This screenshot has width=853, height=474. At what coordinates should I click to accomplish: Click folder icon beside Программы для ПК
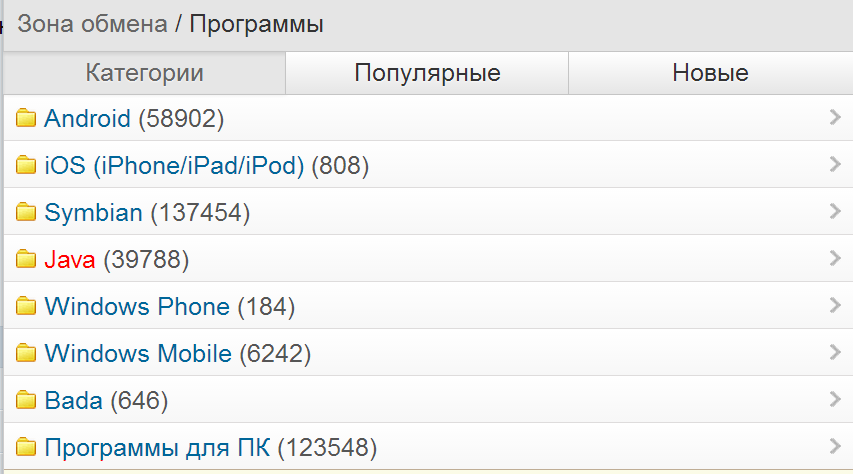point(26,447)
